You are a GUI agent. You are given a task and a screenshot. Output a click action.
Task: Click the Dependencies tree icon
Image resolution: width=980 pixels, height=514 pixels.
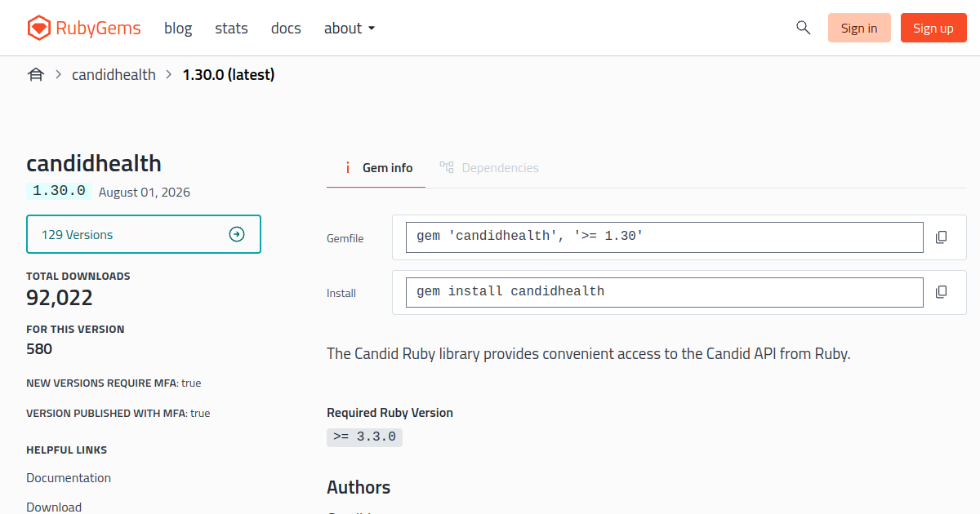[447, 167]
